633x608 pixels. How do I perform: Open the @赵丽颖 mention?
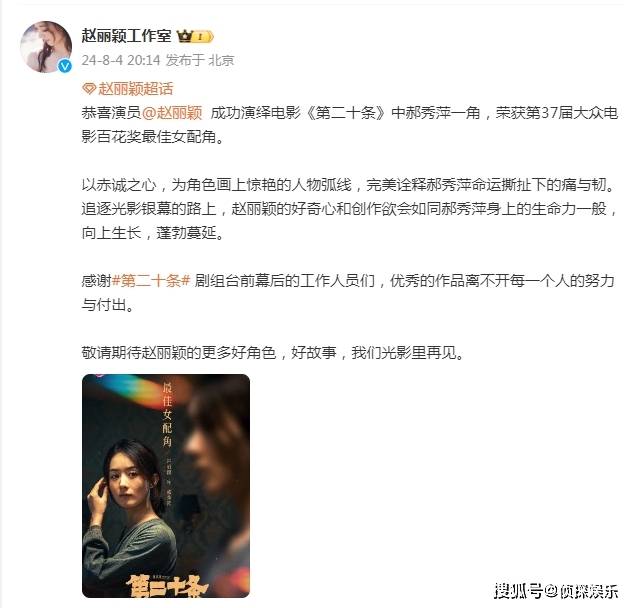172,113
